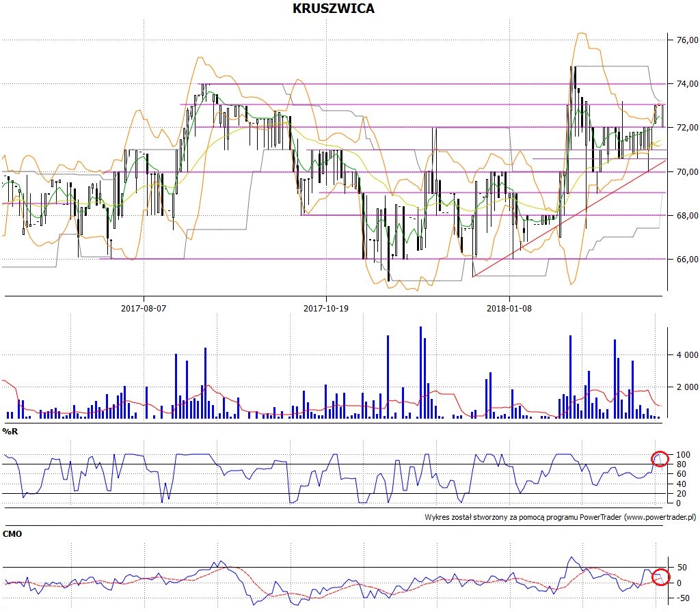Click the 0 level on %R axis

[679, 503]
